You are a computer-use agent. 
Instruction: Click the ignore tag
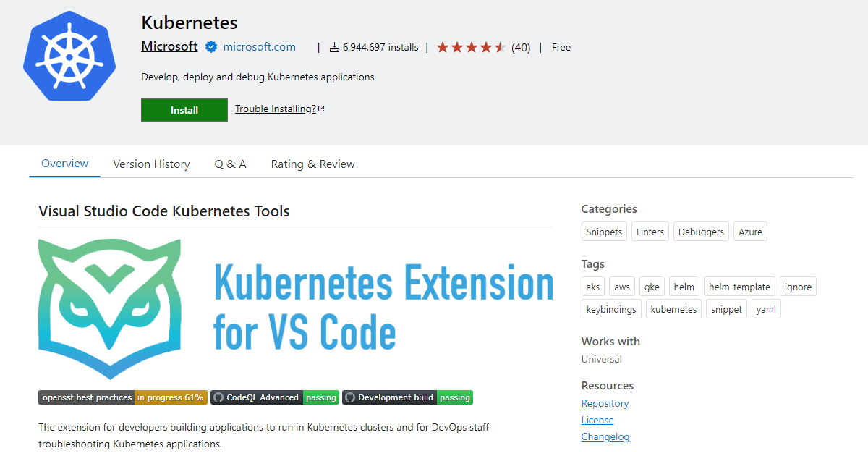point(798,287)
